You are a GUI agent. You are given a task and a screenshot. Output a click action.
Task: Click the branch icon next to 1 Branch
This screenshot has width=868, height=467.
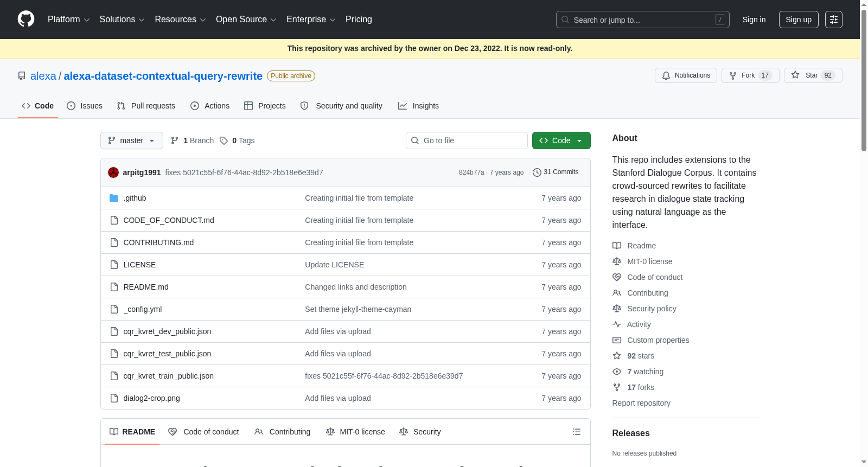click(x=175, y=140)
